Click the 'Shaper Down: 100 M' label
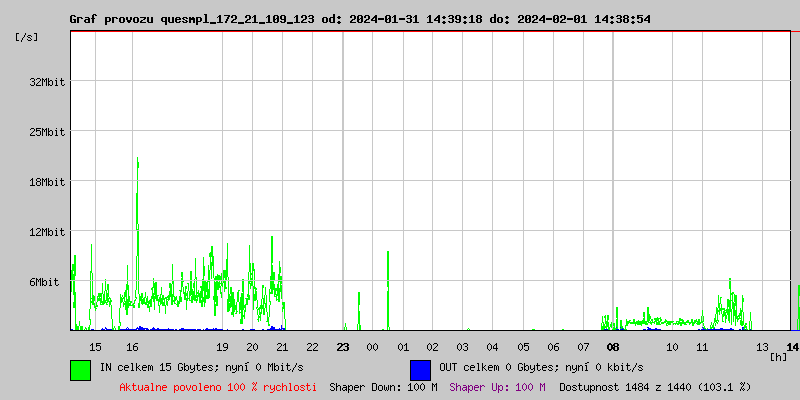This screenshot has height=400, width=800. [x=383, y=387]
